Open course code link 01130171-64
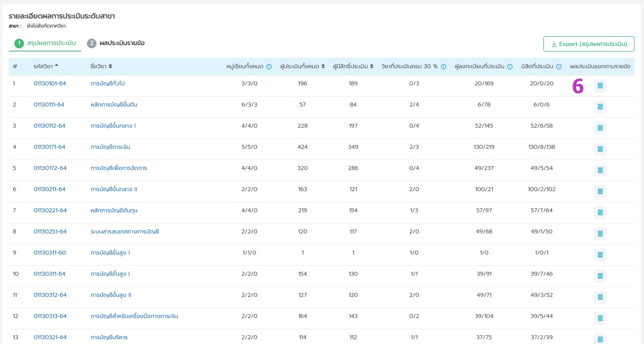This screenshot has width=644, height=344. [x=49, y=147]
